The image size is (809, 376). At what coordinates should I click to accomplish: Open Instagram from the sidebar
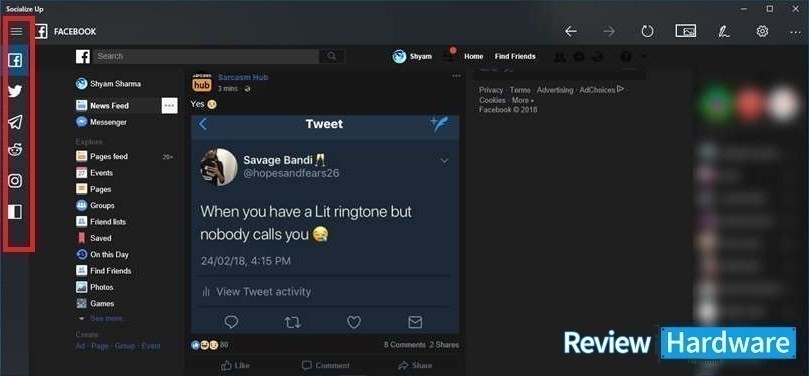pyautogui.click(x=15, y=181)
